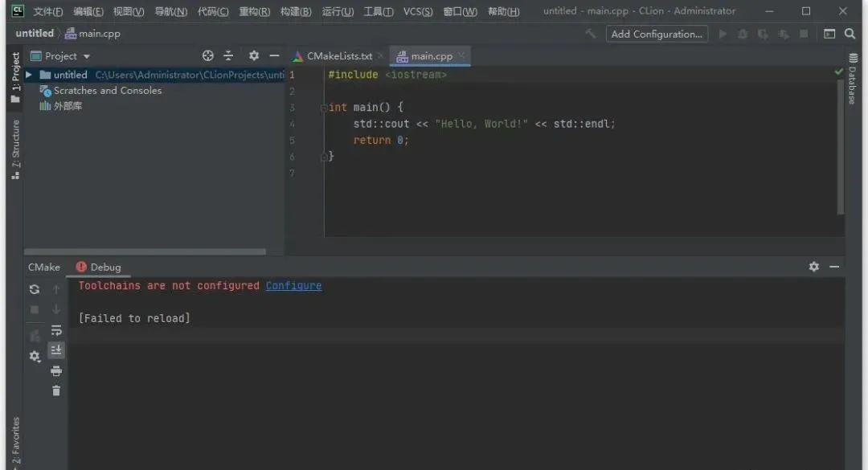Viewport: 868px width, 470px height.
Task: Toggle the Structure tool window
Action: pyautogui.click(x=15, y=150)
